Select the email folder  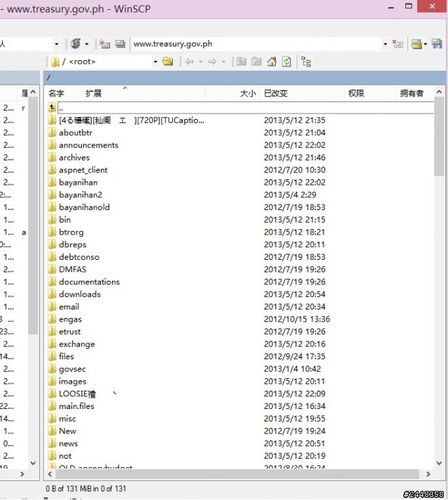(x=69, y=307)
